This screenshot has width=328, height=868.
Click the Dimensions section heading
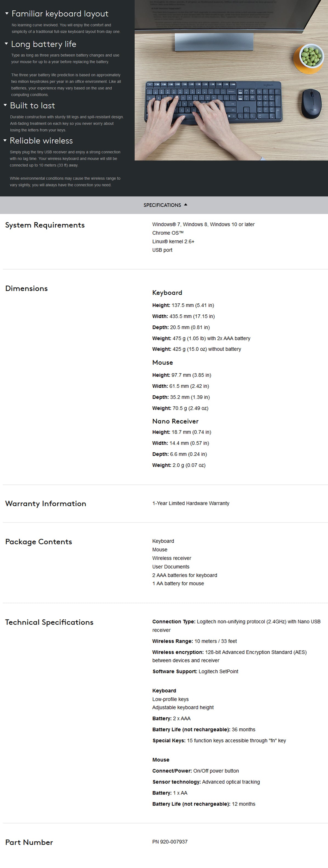[26, 288]
